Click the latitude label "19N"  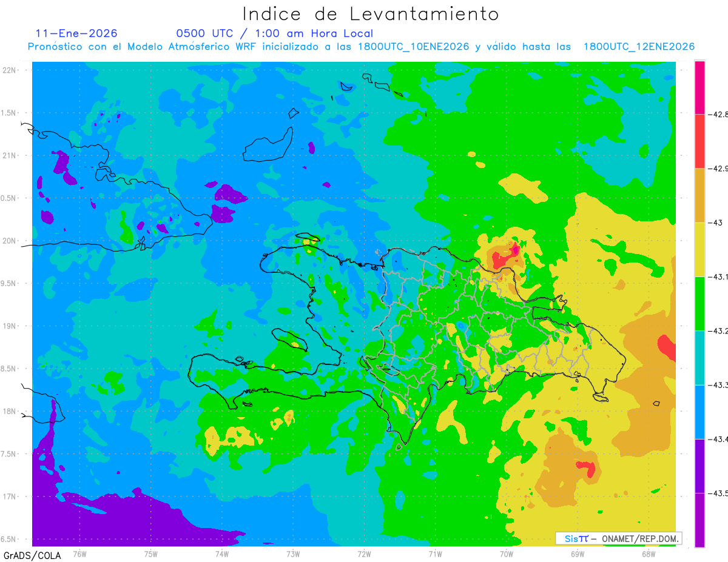pyautogui.click(x=9, y=326)
